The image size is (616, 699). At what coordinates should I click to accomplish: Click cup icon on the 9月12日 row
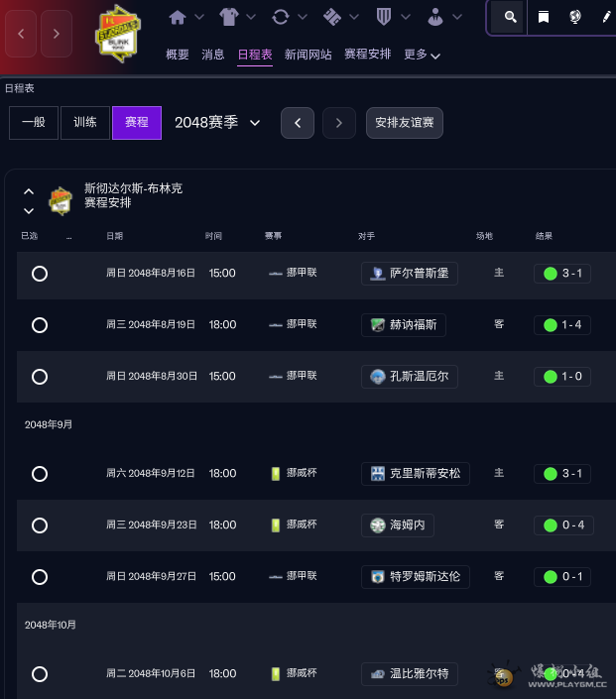click(x=276, y=473)
